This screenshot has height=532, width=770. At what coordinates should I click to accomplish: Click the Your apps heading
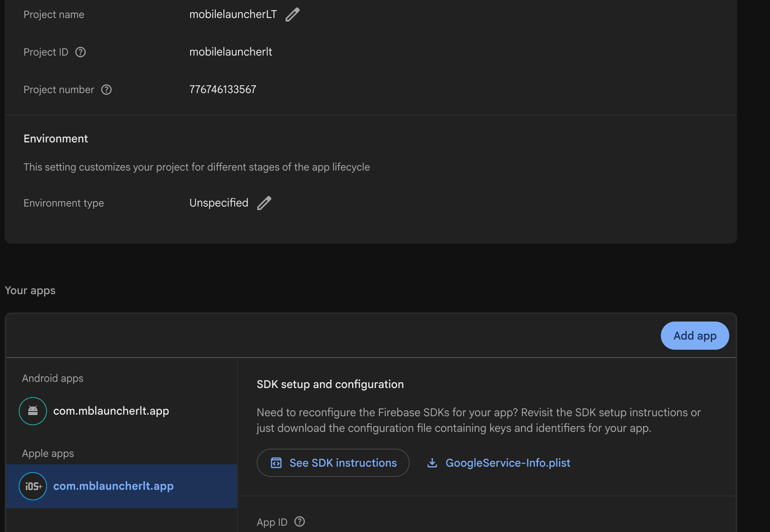[x=30, y=291]
